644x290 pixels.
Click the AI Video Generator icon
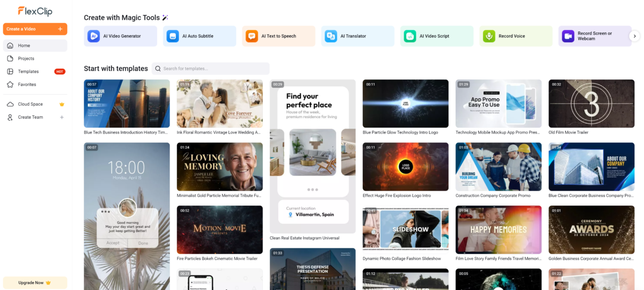pos(94,36)
